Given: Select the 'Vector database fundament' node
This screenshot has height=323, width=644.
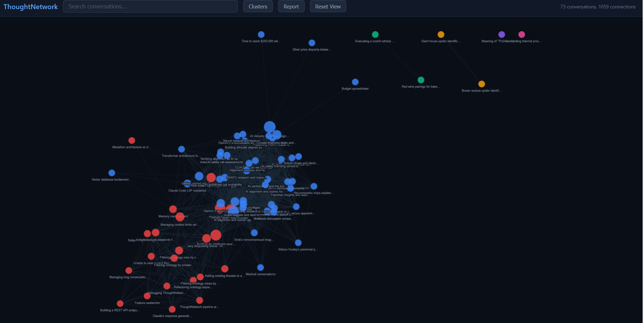Looking at the screenshot, I should coord(112,173).
